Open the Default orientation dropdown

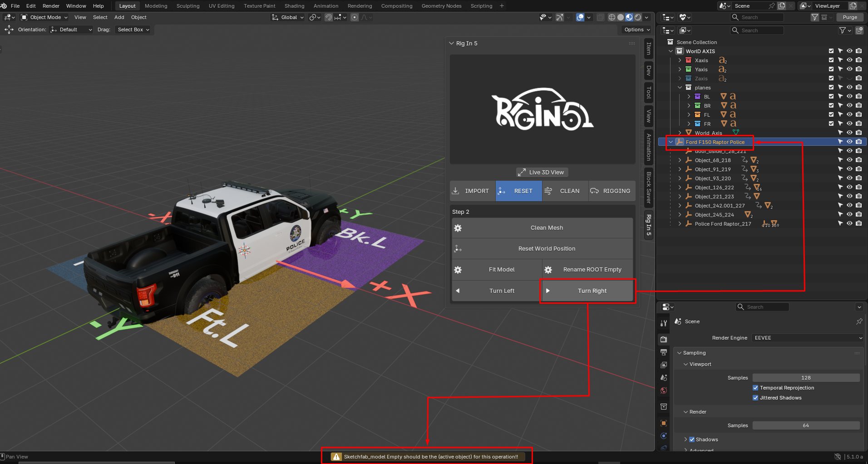coord(72,30)
